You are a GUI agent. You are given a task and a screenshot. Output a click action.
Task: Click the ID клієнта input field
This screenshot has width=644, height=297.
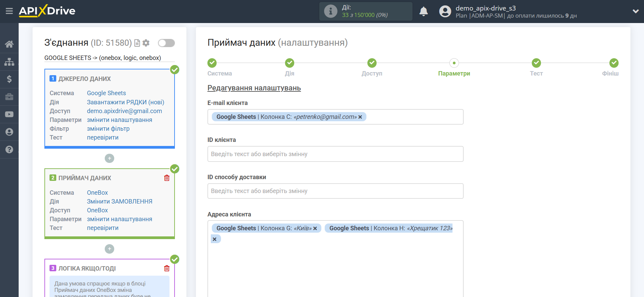coord(335,154)
